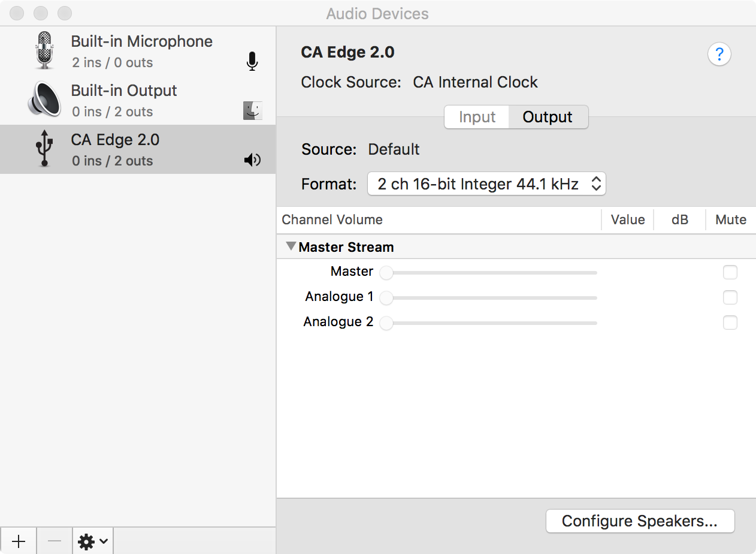
Task: Toggle mute for Analogue 2
Action: [x=730, y=323]
